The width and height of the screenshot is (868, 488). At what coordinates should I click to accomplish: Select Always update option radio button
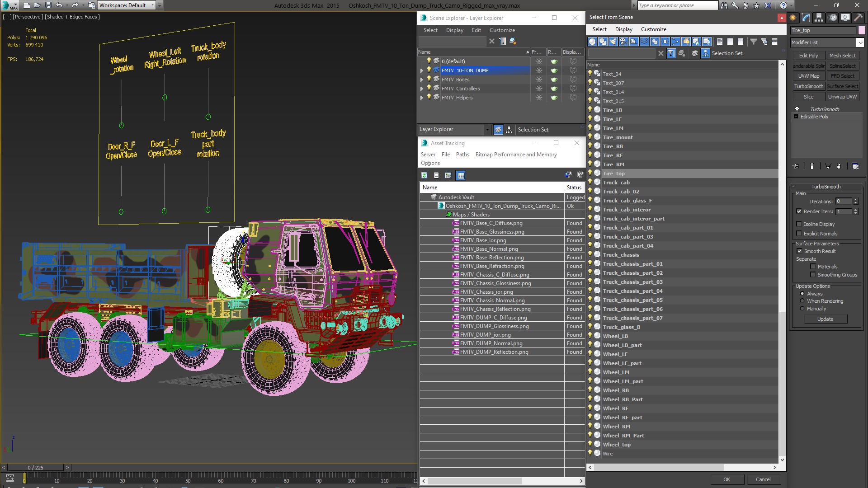[802, 294]
